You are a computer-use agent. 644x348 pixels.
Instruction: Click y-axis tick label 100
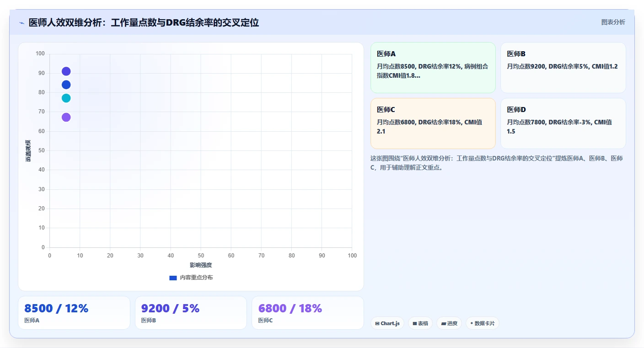click(x=40, y=54)
